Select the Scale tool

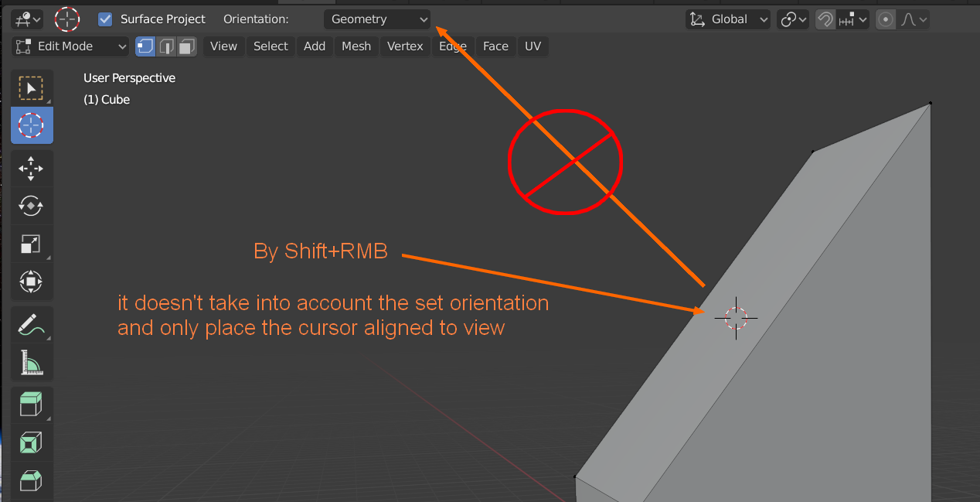tap(32, 244)
